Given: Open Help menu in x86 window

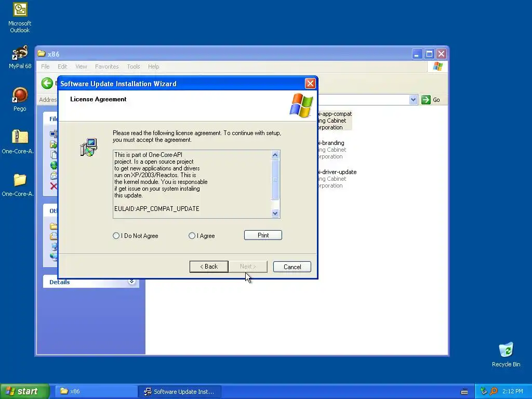Looking at the screenshot, I should (153, 66).
